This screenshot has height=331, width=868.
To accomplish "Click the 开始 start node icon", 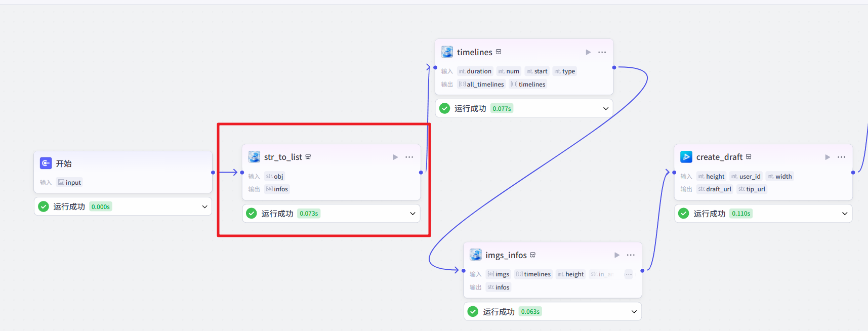I will [46, 163].
